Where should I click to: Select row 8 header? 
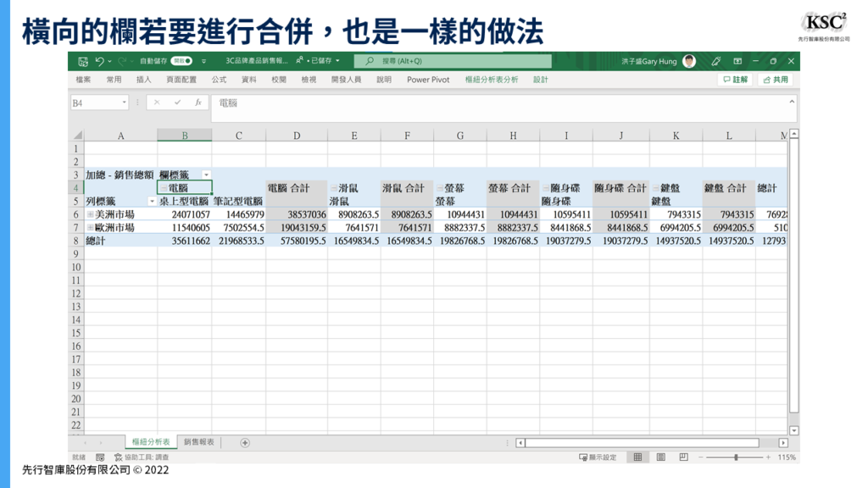(76, 241)
